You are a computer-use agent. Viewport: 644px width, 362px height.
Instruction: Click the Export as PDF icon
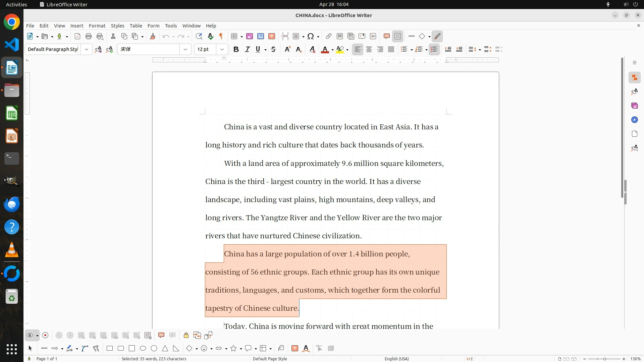pyautogui.click(x=77, y=36)
